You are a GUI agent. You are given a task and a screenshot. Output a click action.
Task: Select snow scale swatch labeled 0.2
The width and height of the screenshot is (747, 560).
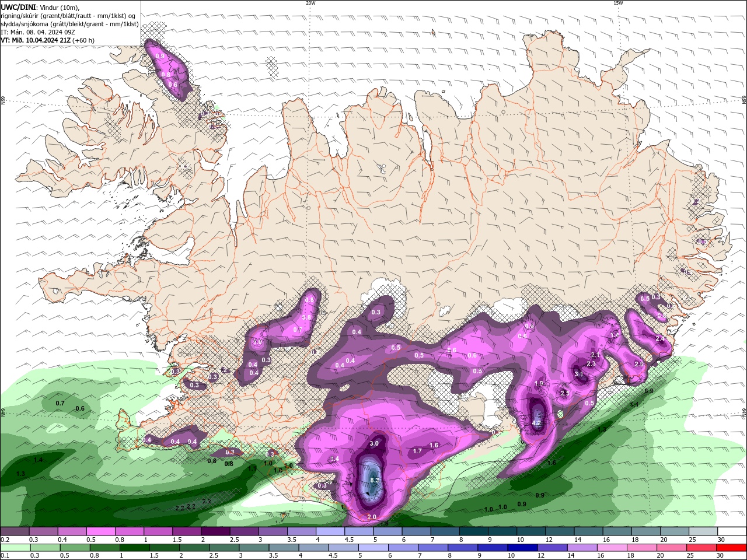15,531
